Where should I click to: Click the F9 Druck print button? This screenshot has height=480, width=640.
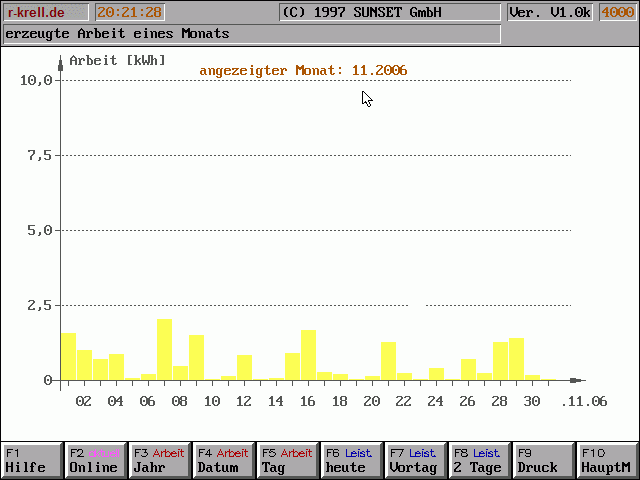coord(543,460)
